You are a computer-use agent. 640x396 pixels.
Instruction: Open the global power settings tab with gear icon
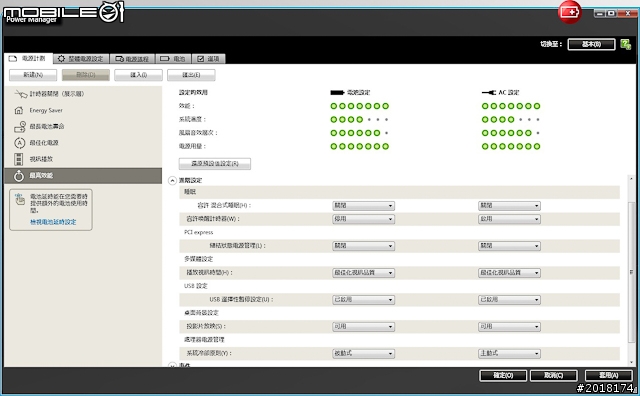(81, 59)
